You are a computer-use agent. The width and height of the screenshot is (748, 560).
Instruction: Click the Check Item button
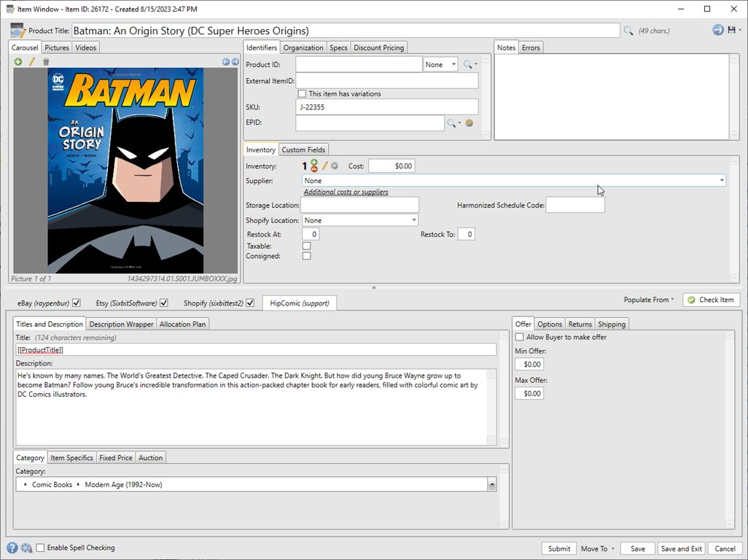tap(712, 300)
